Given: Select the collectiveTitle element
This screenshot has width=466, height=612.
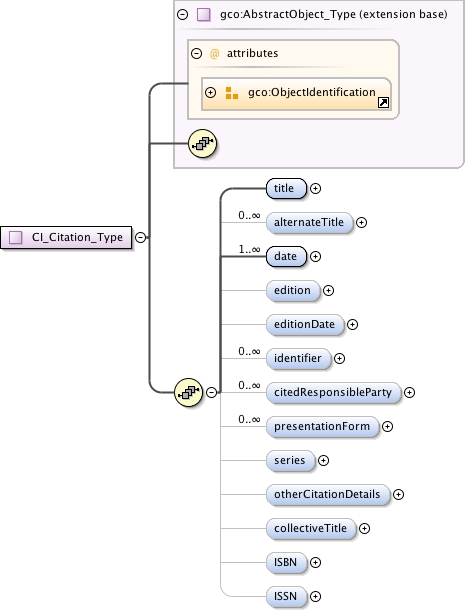Looking at the screenshot, I should point(311,528).
